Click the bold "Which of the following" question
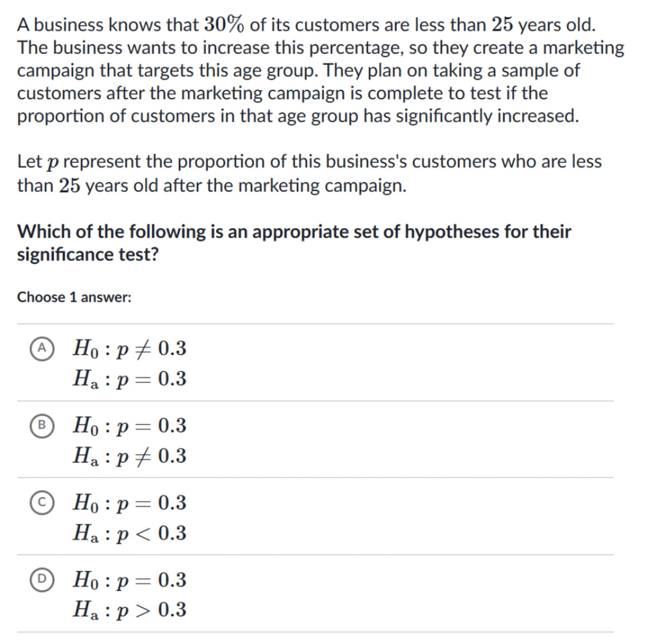Screen dimensions: 656x644 pos(294,232)
